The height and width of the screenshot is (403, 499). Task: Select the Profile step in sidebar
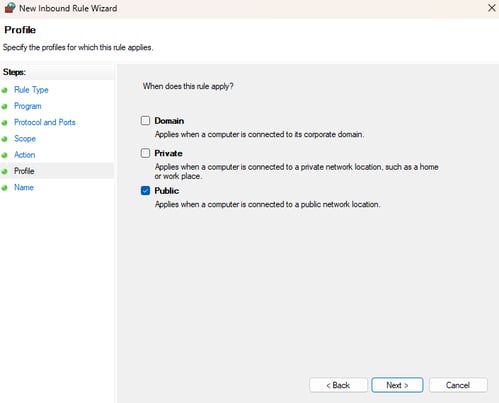pyautogui.click(x=24, y=171)
